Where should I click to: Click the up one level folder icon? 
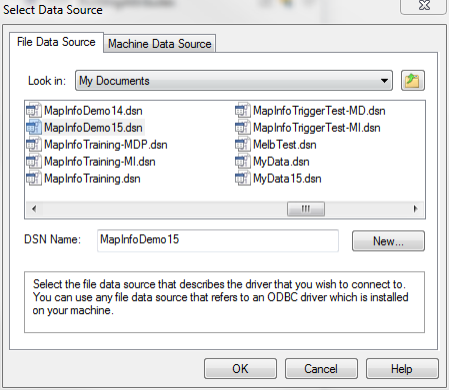[413, 81]
